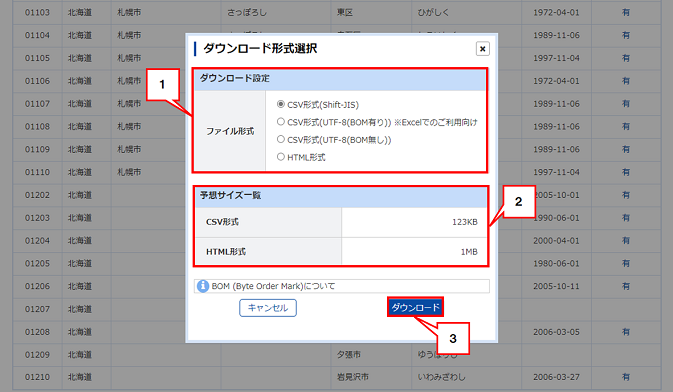Choose CSV形式(UTF-8(BOM有り)) radio option
The width and height of the screenshot is (673, 392).
point(280,122)
